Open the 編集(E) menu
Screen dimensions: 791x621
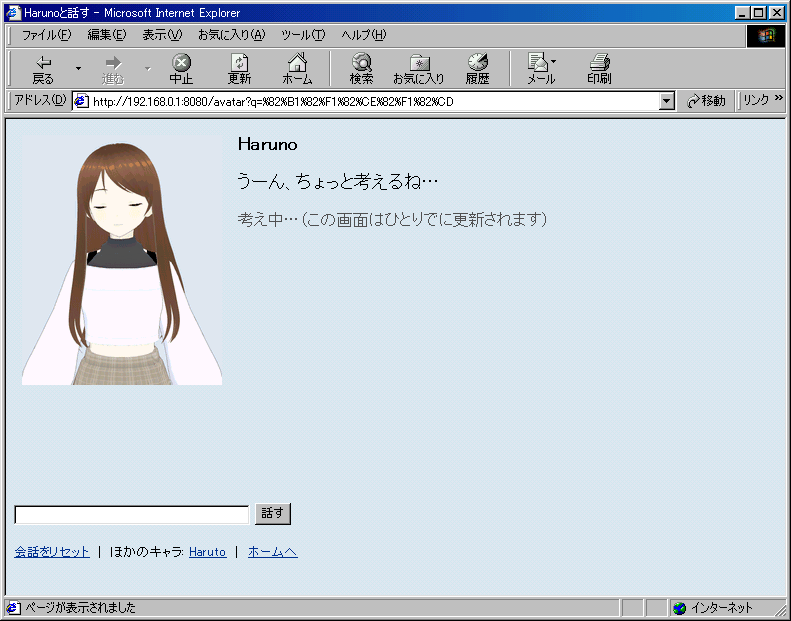tap(106, 35)
